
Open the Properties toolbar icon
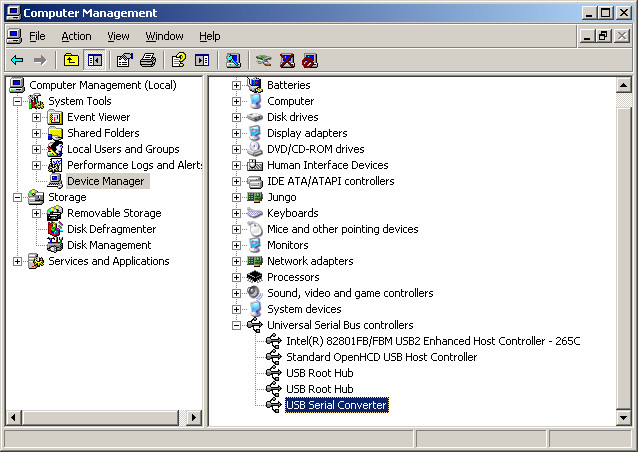click(x=125, y=61)
